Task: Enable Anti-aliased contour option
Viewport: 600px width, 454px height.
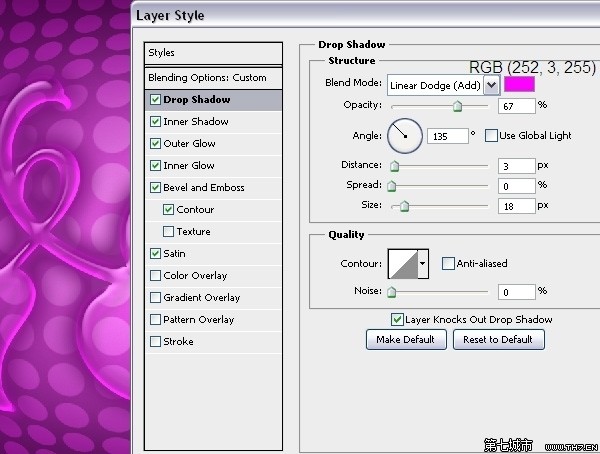Action: [448, 264]
